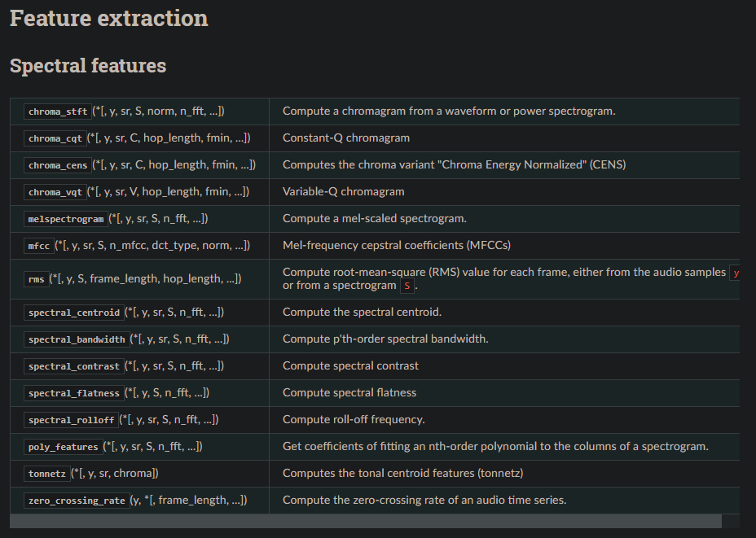This screenshot has width=756, height=538.
Task: Click 'Mel-frequency cepstral coefficients (MFCCs)' text
Action: 396,246
